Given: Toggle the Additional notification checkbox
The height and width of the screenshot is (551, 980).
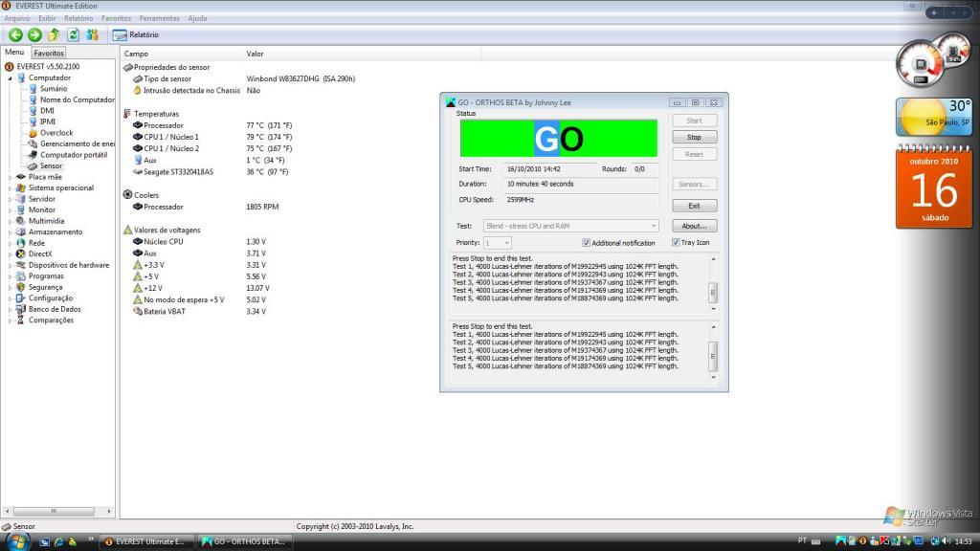Looking at the screenshot, I should (586, 242).
